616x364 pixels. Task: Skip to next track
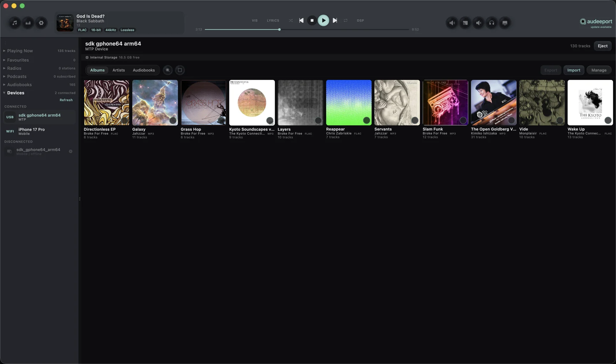coord(335,20)
